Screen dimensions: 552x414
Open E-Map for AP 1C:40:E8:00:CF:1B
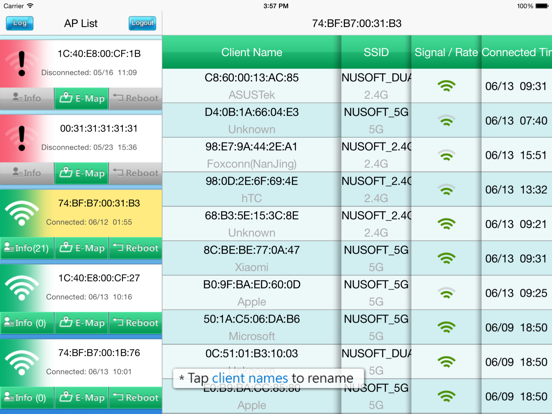pyautogui.click(x=82, y=98)
